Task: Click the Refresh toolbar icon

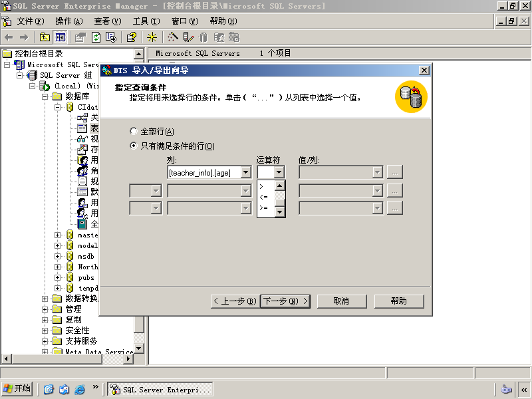Action: pyautogui.click(x=96, y=37)
